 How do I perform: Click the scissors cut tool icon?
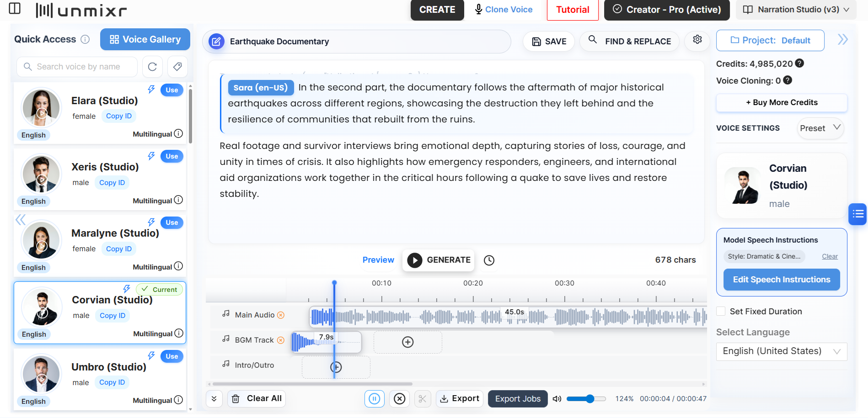(x=422, y=399)
